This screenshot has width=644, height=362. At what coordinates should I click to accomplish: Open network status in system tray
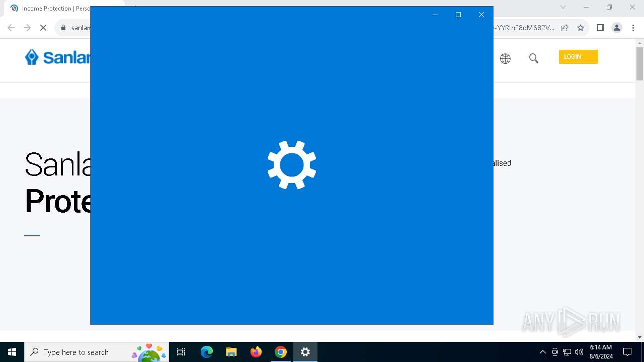567,352
